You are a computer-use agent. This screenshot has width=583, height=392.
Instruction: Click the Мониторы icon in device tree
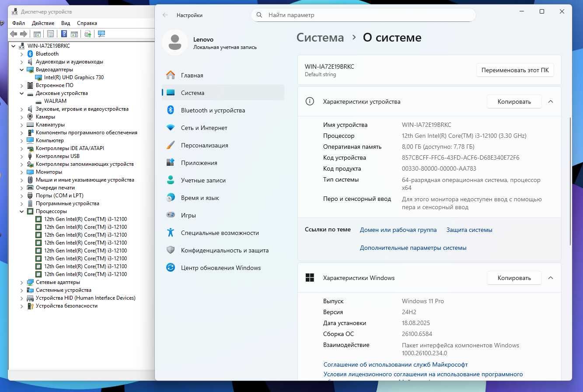30,172
